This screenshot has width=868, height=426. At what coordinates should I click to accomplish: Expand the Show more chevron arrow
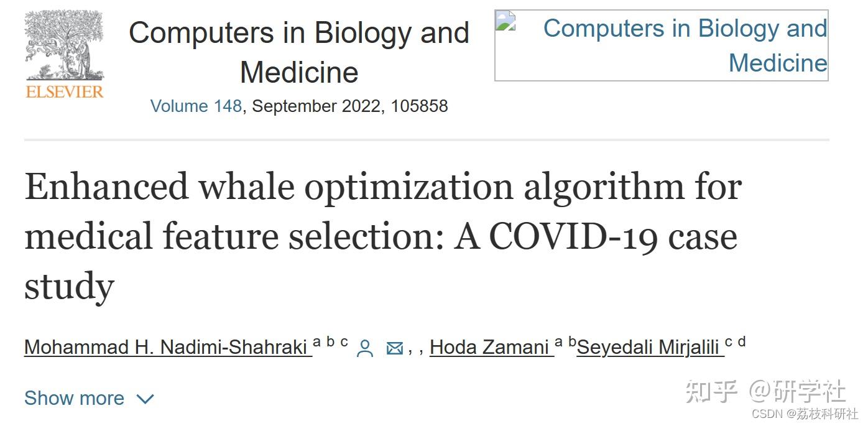click(x=145, y=399)
